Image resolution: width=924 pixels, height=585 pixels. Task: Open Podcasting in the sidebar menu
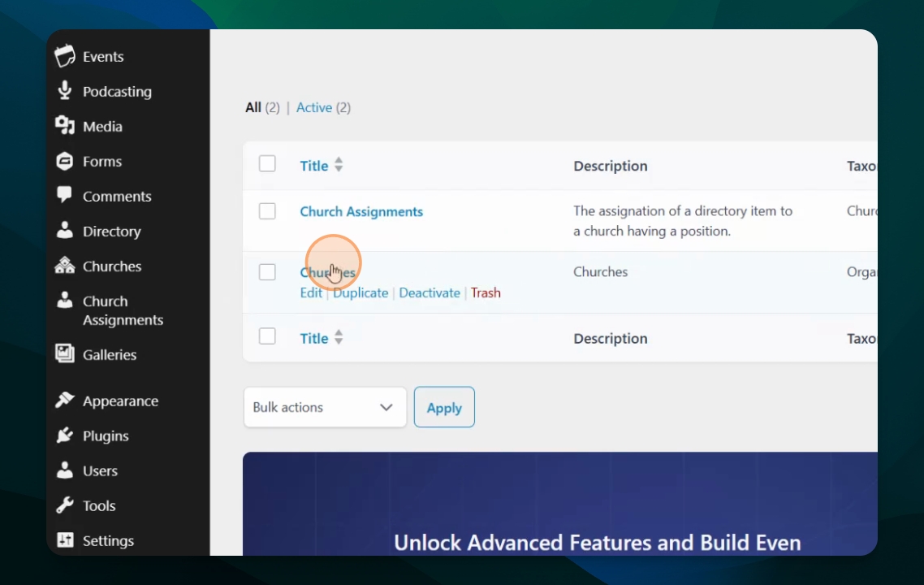tap(117, 91)
